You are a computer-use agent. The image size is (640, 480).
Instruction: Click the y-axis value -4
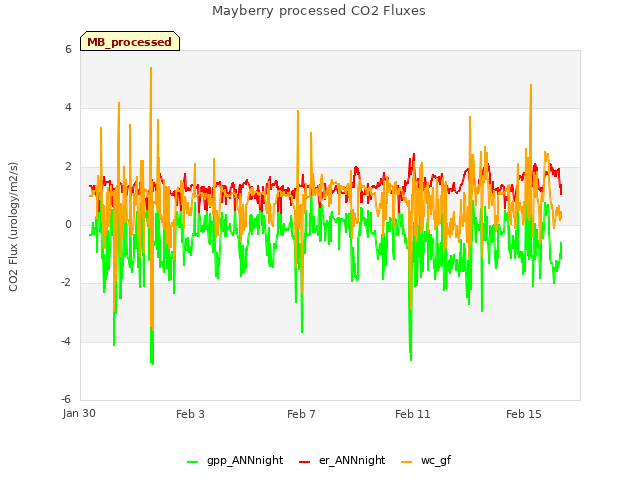[66, 341]
